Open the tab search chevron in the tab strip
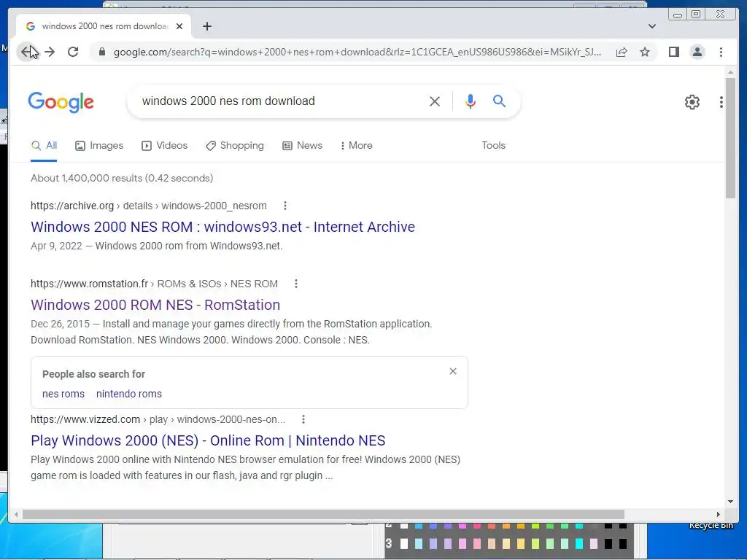Image resolution: width=747 pixels, height=560 pixels. point(651,26)
